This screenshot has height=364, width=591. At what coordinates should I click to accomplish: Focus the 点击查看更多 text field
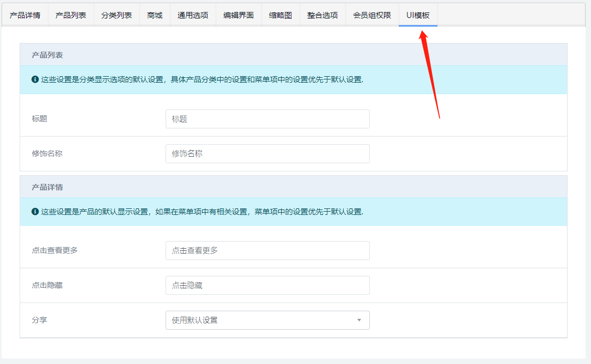point(267,250)
